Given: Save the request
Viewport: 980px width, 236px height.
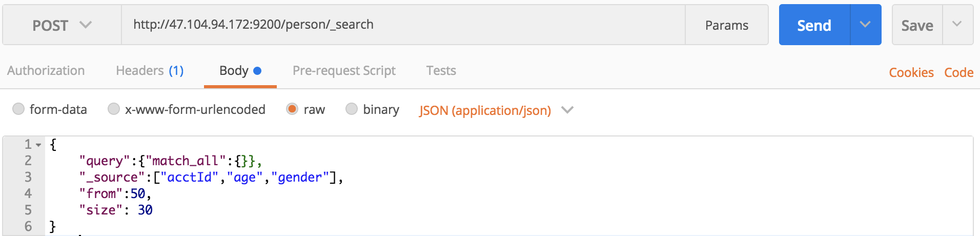Looking at the screenshot, I should 917,25.
